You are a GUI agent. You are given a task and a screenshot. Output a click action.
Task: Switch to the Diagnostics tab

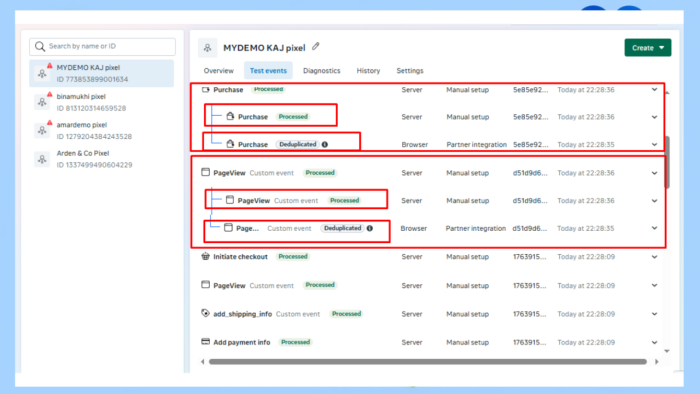(321, 71)
